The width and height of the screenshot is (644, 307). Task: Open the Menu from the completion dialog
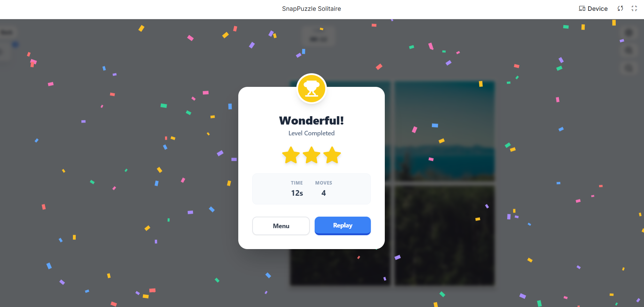pyautogui.click(x=281, y=226)
